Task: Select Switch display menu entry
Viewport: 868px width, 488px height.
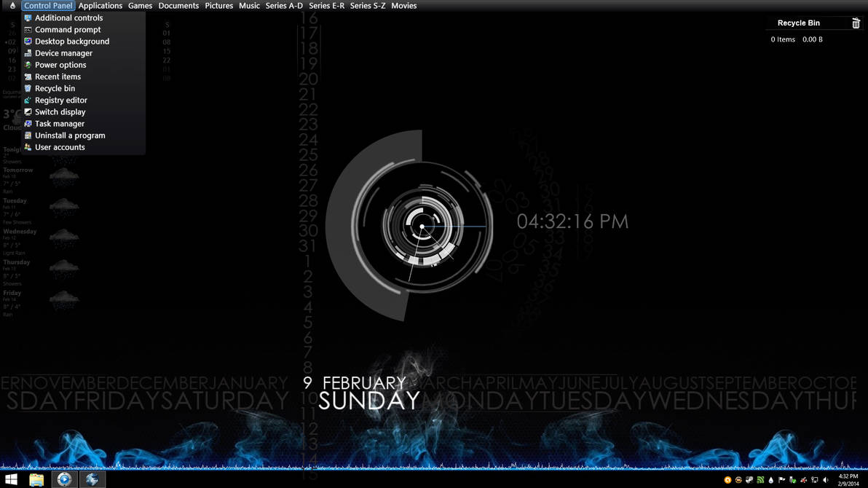Action: pos(83,112)
